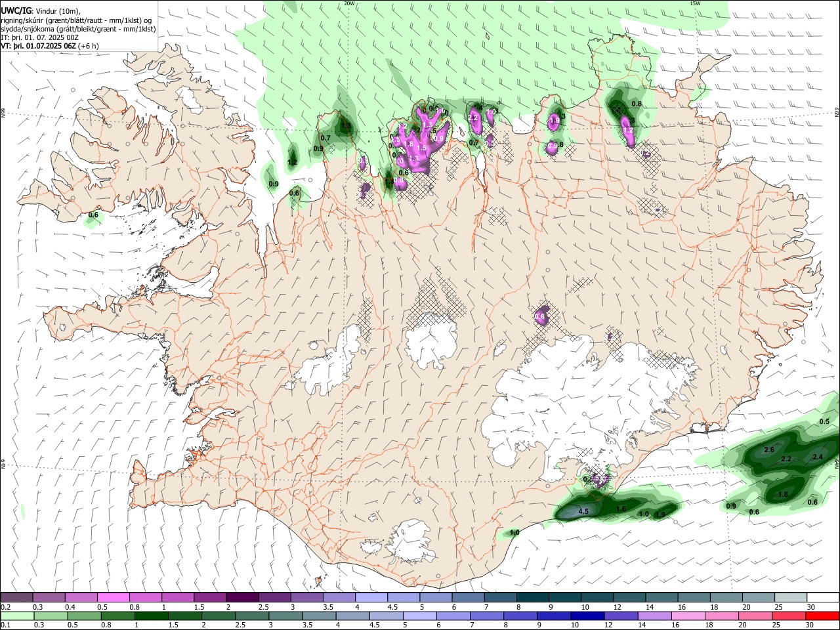Select the bright red legend swatch
The width and height of the screenshot is (840, 630).
click(x=822, y=616)
